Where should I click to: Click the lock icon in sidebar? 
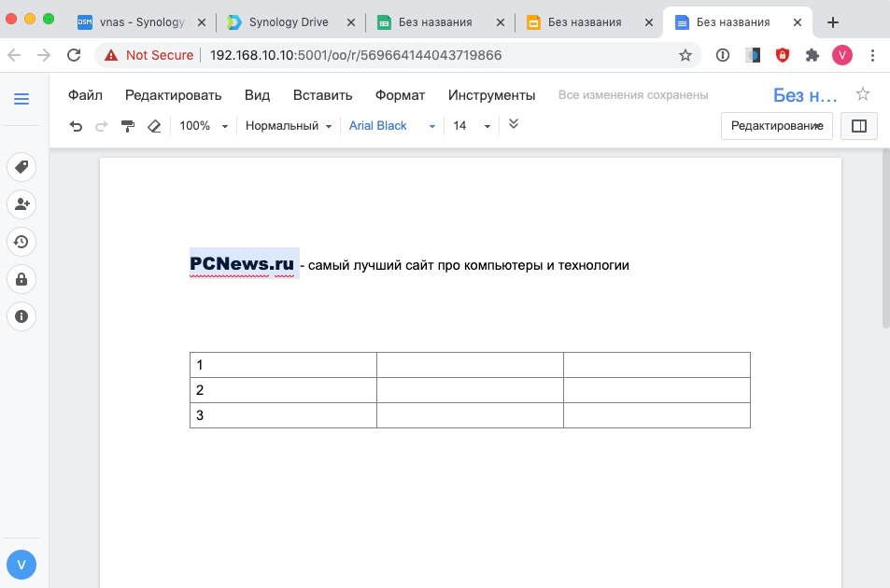point(21,279)
